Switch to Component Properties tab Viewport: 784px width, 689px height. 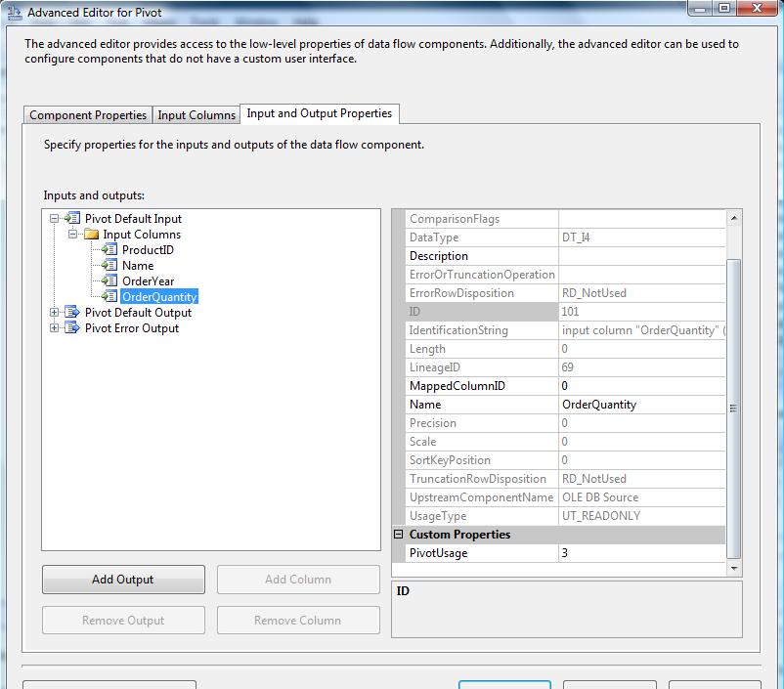pos(88,114)
